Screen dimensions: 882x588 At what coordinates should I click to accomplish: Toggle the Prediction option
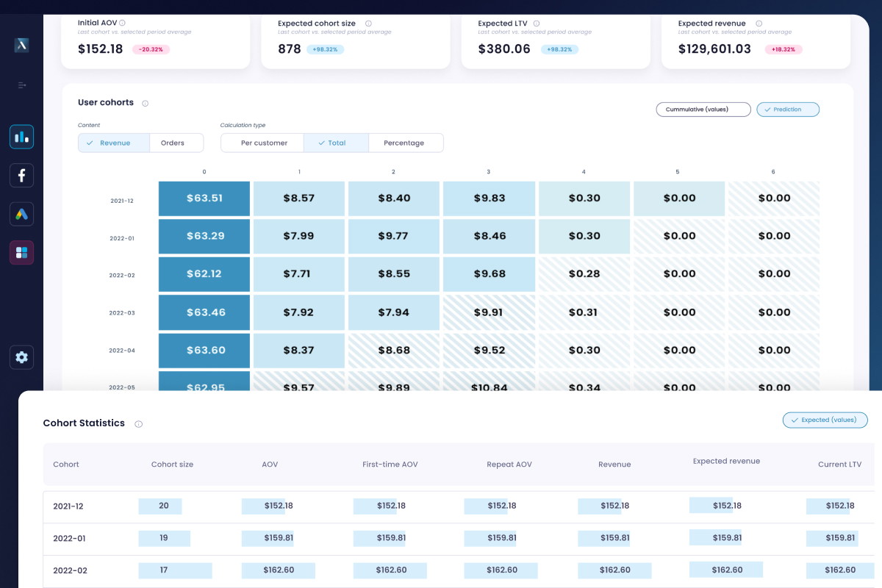788,110
